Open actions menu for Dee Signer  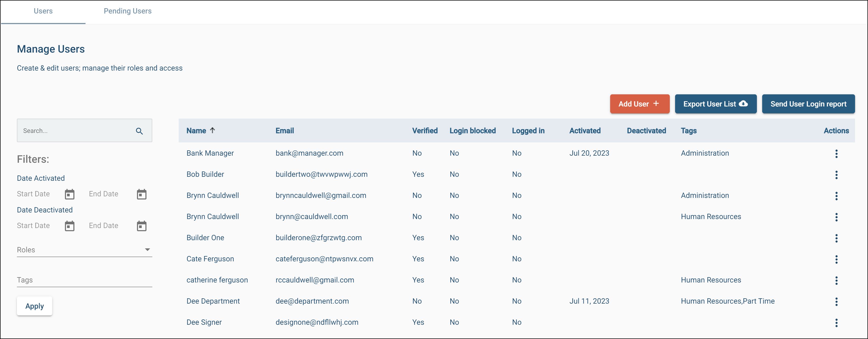pos(836,323)
